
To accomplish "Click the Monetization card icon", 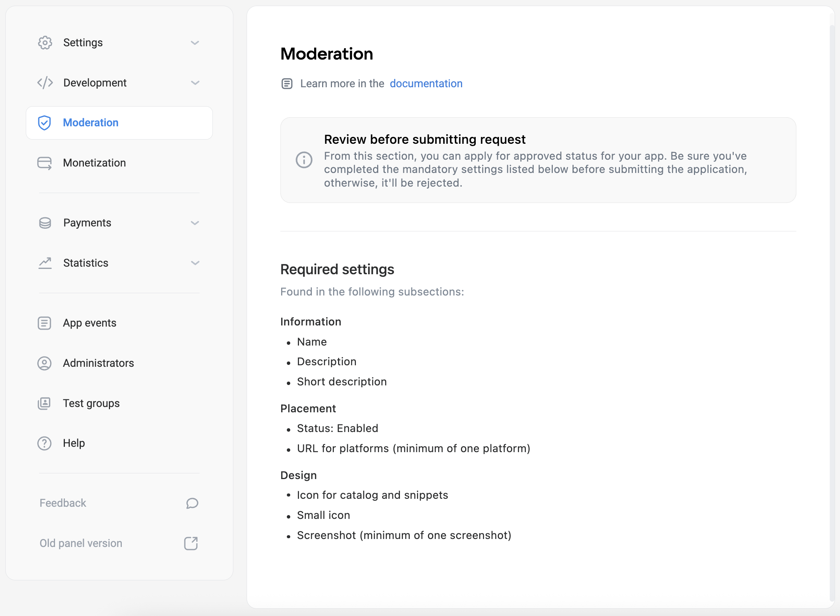I will pyautogui.click(x=44, y=163).
